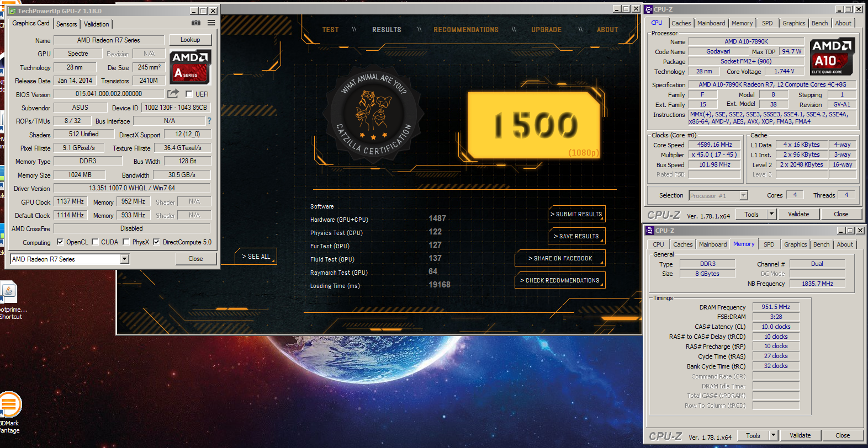This screenshot has height=448, width=868.
Task: Click the CPU Specification field text
Action: click(772, 84)
